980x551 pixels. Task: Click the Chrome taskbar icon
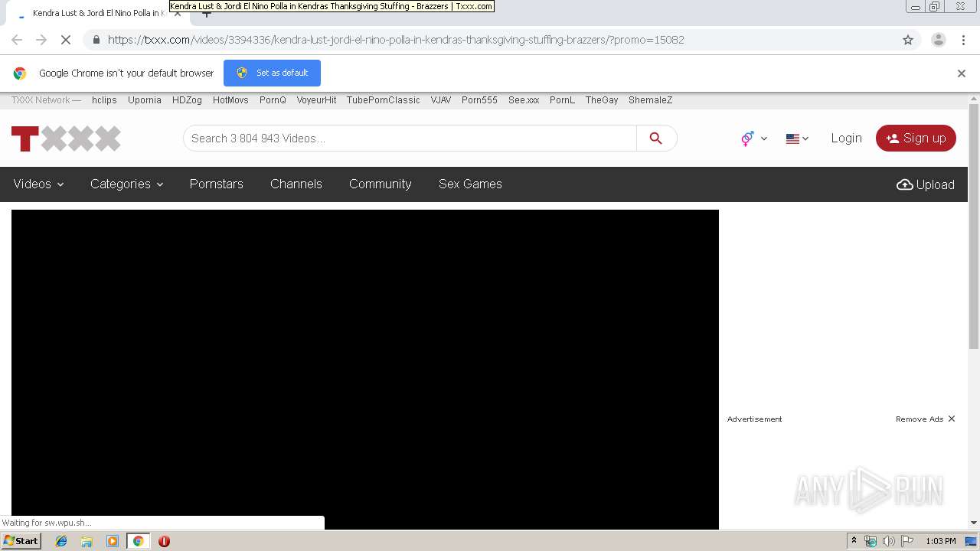[138, 541]
